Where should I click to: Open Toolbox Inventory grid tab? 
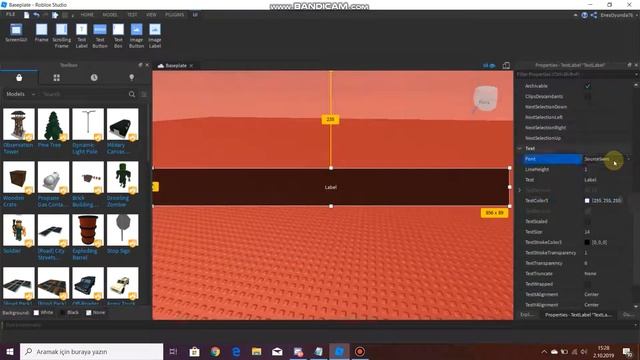click(x=56, y=78)
